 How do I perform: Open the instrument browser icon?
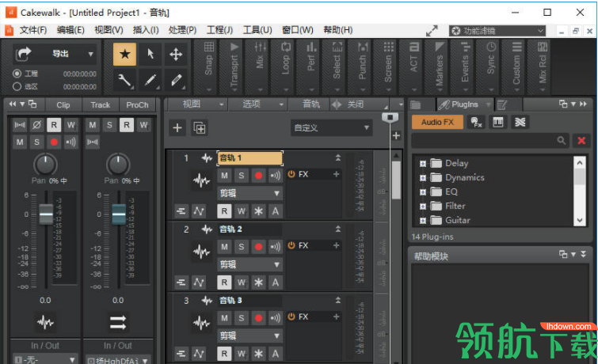click(476, 122)
